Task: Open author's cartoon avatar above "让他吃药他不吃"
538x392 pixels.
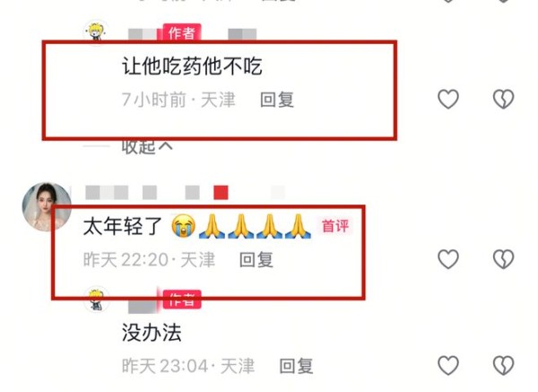Action: (97, 32)
